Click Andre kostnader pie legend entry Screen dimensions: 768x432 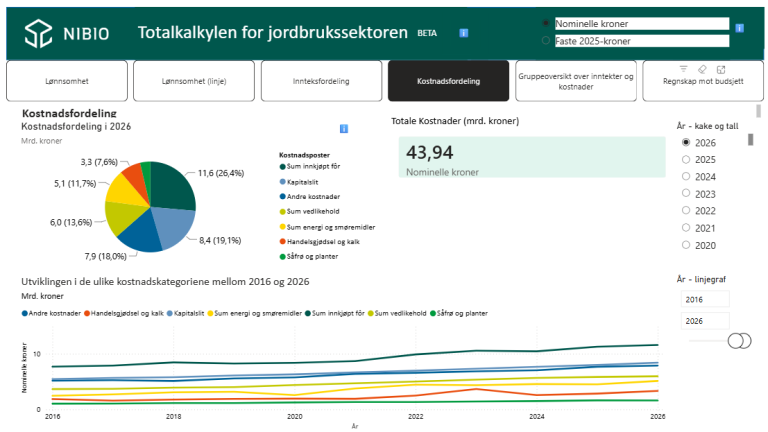tap(310, 196)
